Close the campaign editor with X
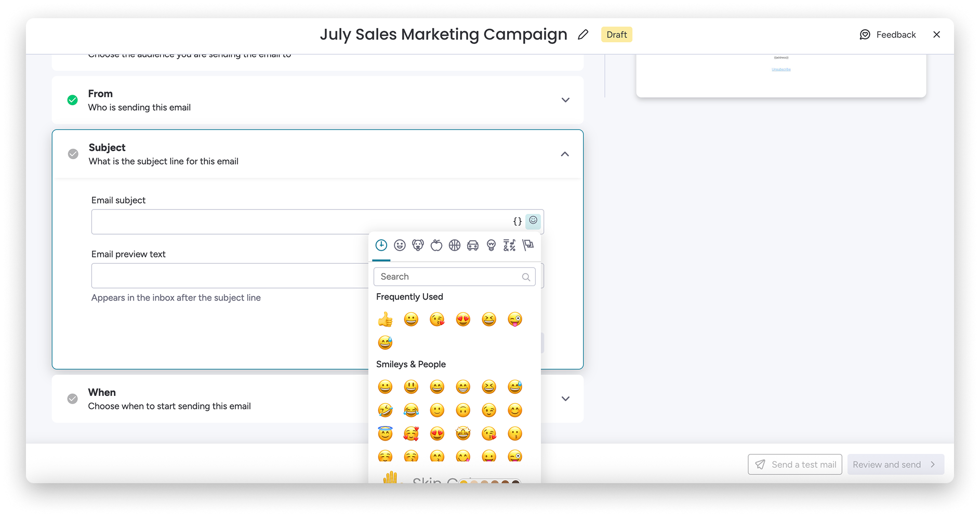This screenshot has height=517, width=980. pyautogui.click(x=936, y=34)
